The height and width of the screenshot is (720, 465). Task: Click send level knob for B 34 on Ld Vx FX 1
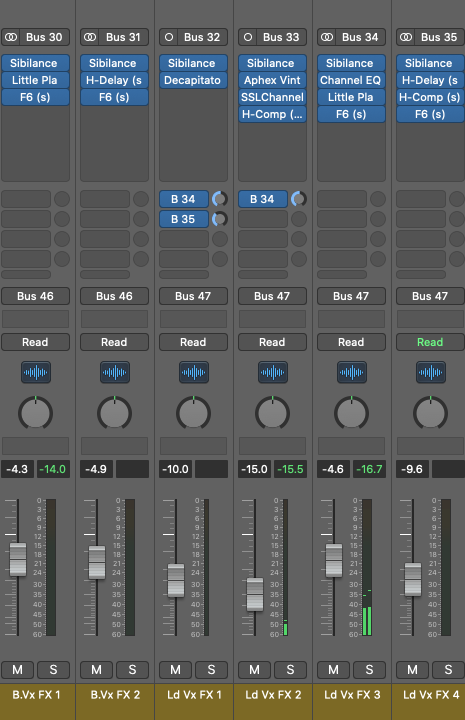click(x=220, y=199)
